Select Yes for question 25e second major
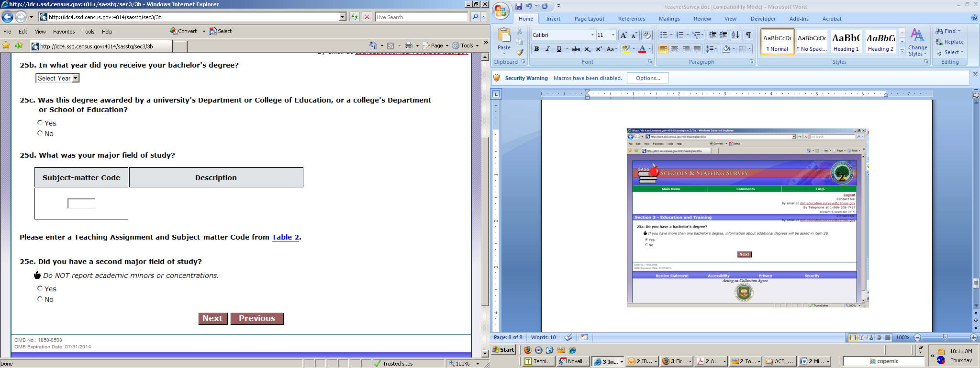The image size is (980, 368). 40,288
